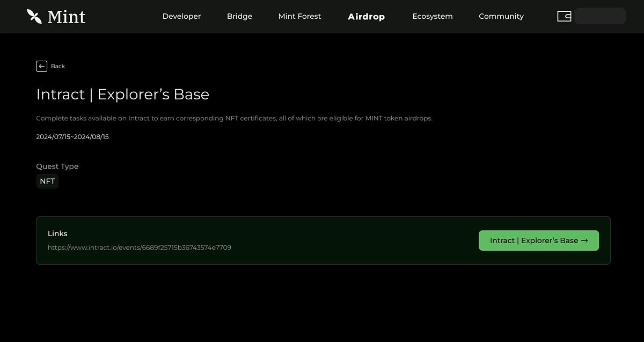Click the Mint leaf logo icon
644x342 pixels.
[34, 16]
